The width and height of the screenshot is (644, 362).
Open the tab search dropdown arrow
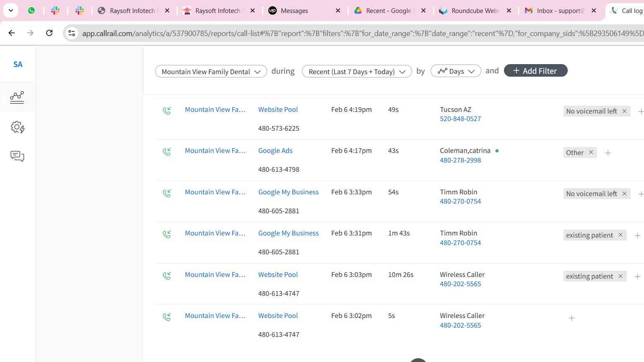pos(10,10)
